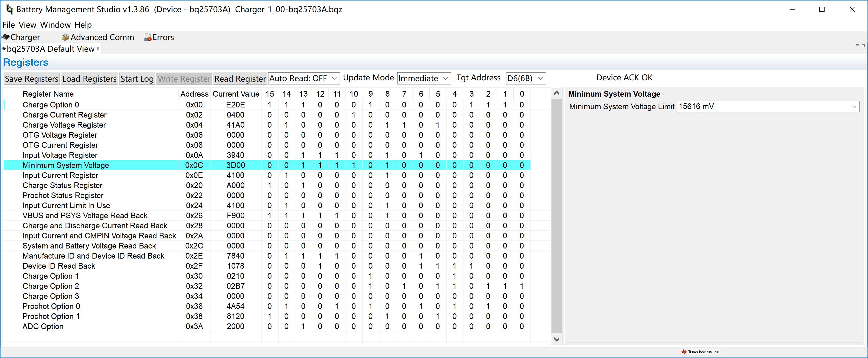The image size is (868, 358).
Task: Open the Window menu
Action: pos(55,25)
